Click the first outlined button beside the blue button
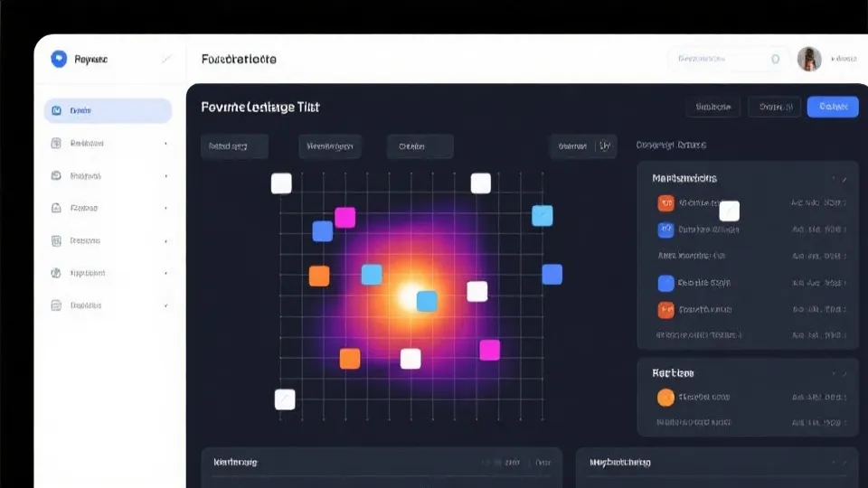The height and width of the screenshot is (488, 868). (712, 107)
